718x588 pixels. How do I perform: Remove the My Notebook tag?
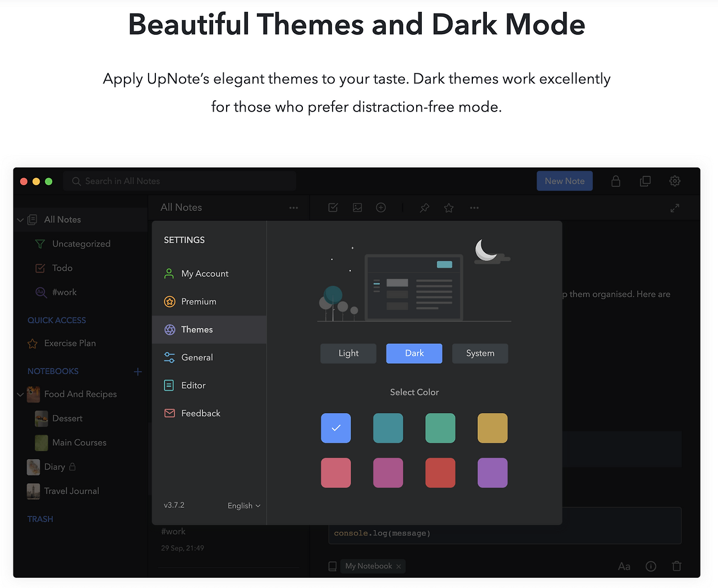click(x=399, y=567)
